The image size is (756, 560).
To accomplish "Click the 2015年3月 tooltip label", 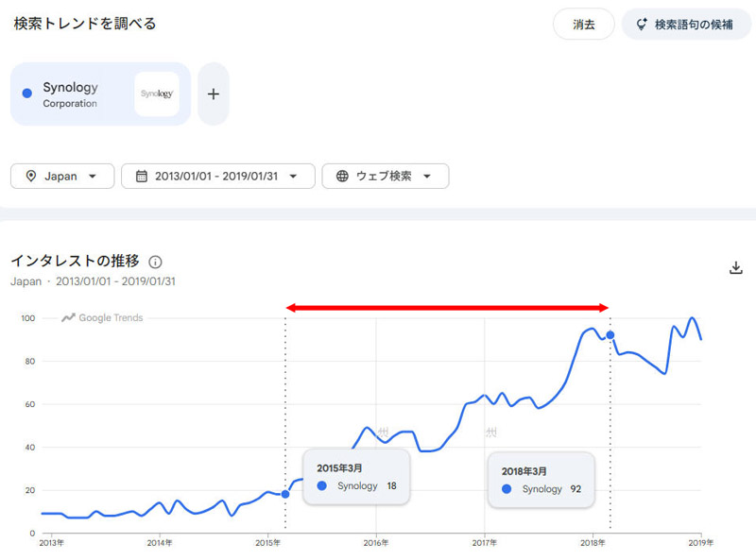I will [x=339, y=468].
